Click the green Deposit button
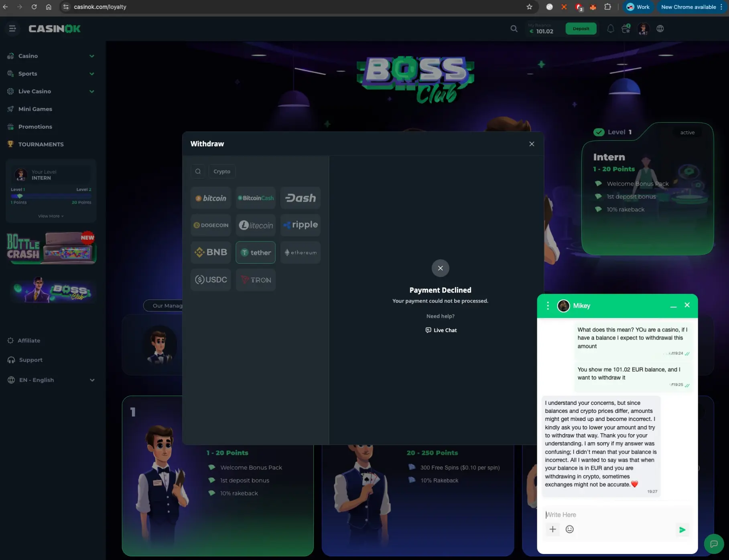 (581, 28)
